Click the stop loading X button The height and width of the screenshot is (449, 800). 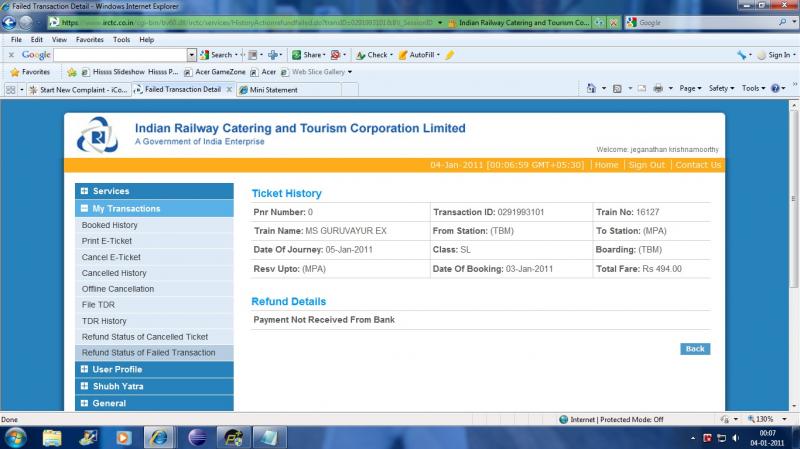point(613,22)
